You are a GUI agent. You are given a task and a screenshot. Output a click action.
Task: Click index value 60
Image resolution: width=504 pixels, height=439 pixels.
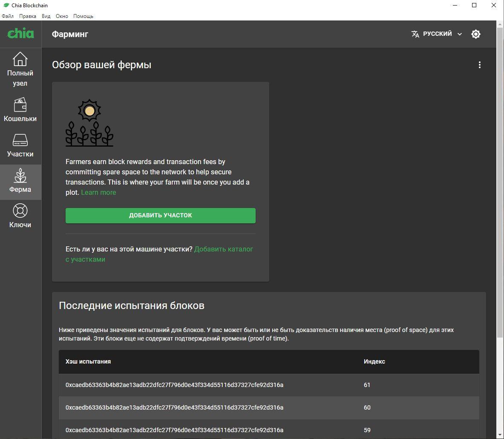[367, 407]
